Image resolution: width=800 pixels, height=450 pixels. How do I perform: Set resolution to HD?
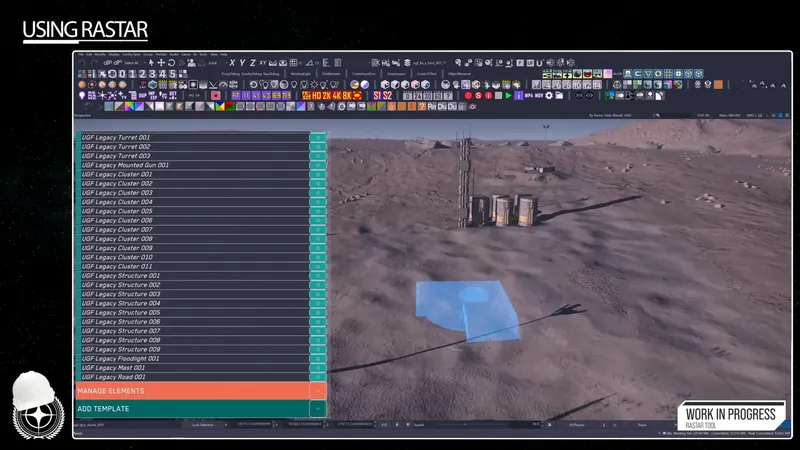point(316,95)
